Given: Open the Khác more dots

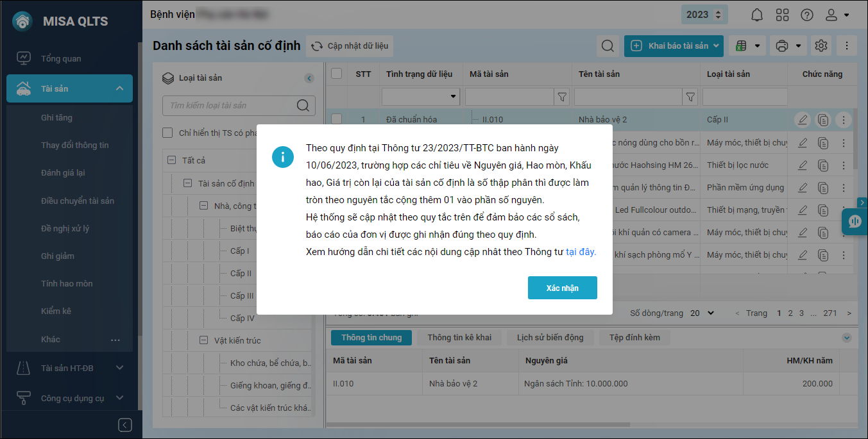Looking at the screenshot, I should coord(115,340).
